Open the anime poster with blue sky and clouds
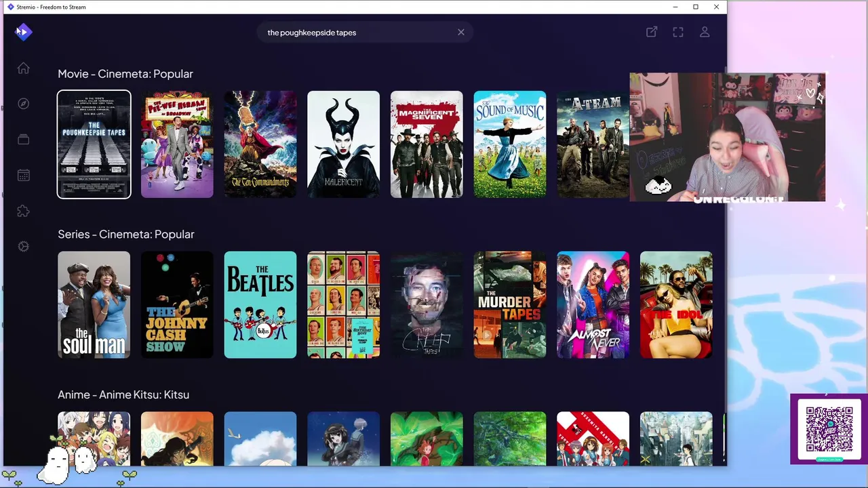The height and width of the screenshot is (488, 868). [260, 439]
